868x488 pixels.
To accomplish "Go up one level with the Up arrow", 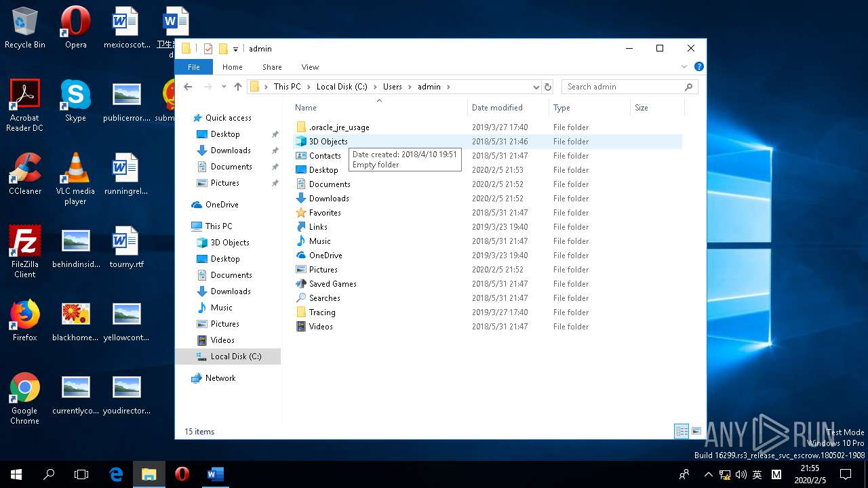I will click(238, 87).
